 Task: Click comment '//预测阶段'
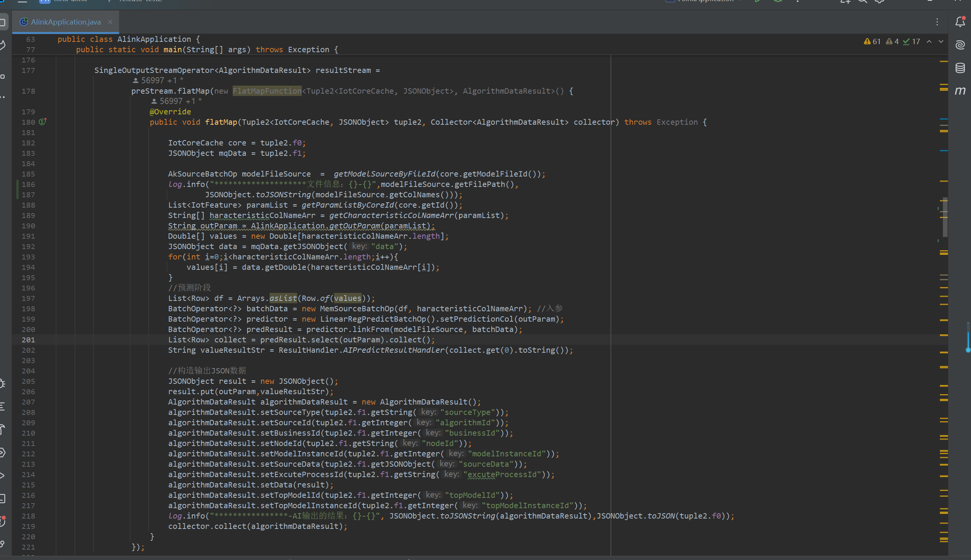[x=189, y=288]
